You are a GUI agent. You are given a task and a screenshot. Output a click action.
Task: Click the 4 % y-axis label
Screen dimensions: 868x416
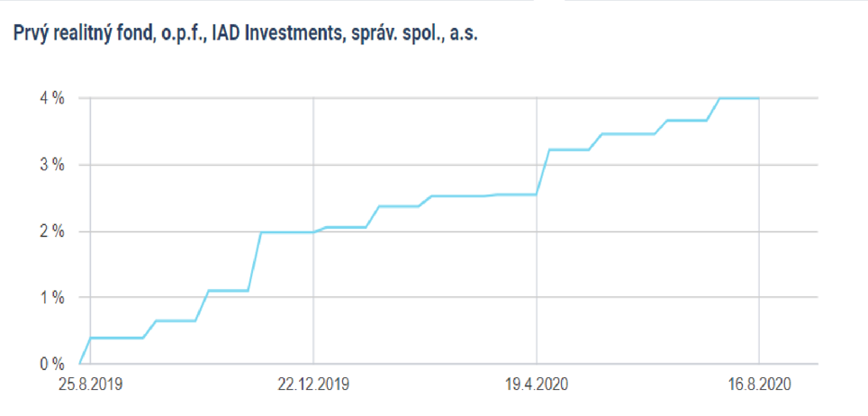point(51,98)
